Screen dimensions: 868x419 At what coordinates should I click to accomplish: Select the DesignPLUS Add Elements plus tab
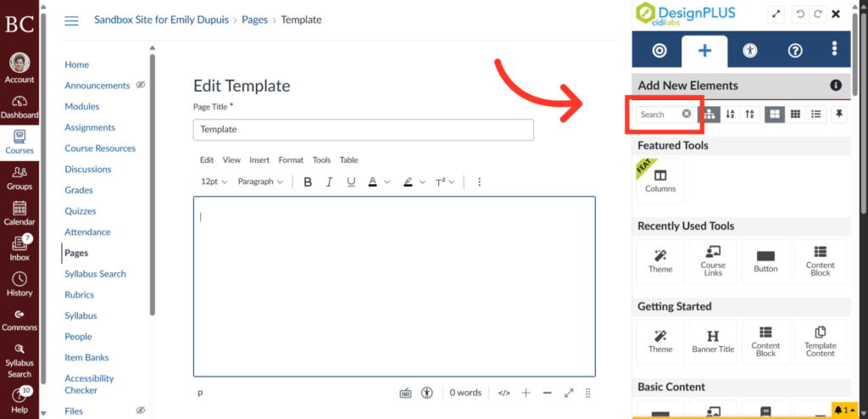click(x=704, y=51)
